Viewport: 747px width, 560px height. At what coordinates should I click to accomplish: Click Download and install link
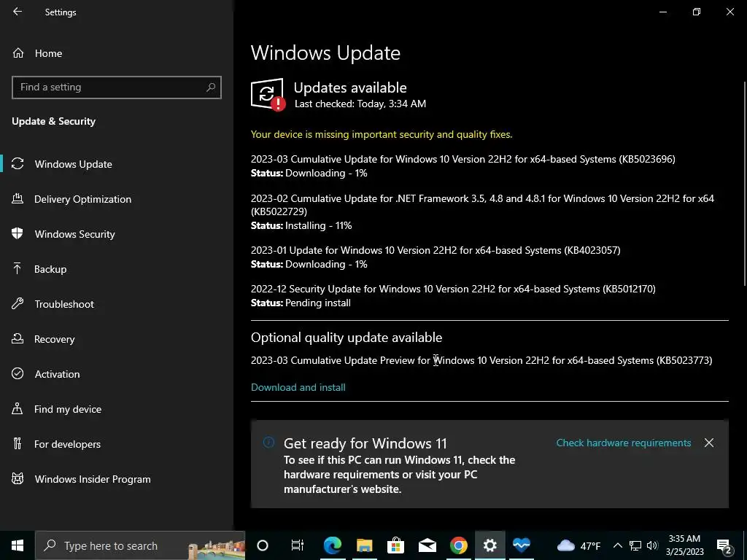click(298, 387)
